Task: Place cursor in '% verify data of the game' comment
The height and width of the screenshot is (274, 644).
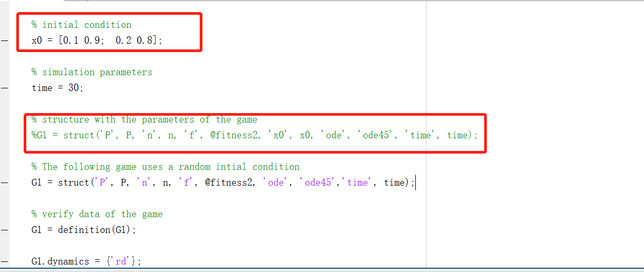Action: (97, 214)
